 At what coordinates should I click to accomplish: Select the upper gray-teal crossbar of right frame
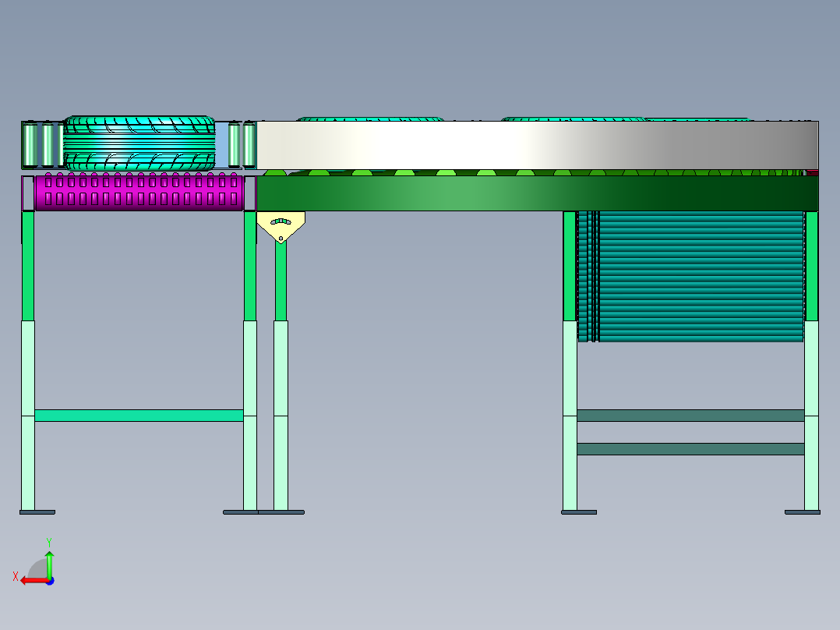690,416
